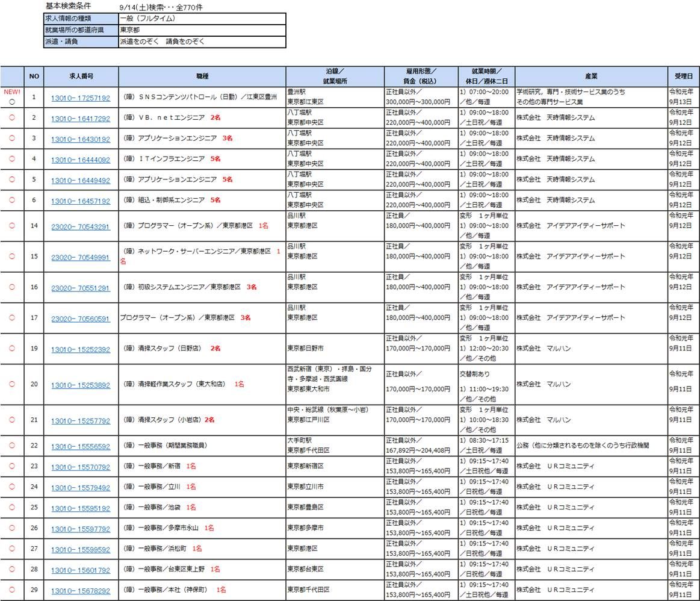This screenshot has height=601, width=700.
Task: Open job listing 13010-16444092
Action: point(81,160)
